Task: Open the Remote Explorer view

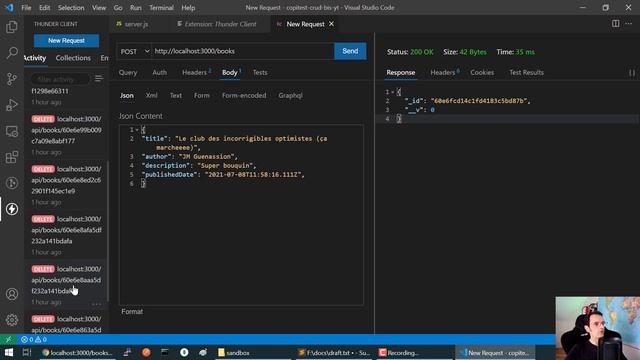Action: (x=12, y=131)
